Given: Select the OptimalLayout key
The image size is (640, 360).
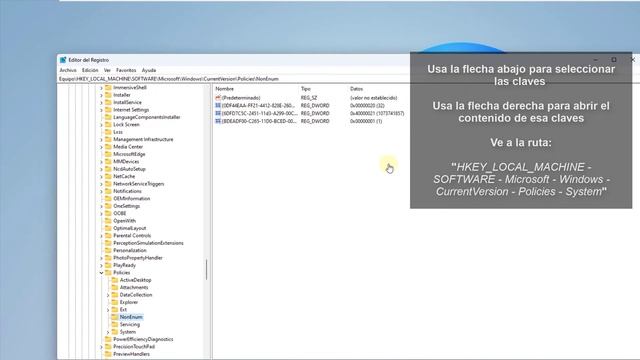Looking at the screenshot, I should point(129,228).
